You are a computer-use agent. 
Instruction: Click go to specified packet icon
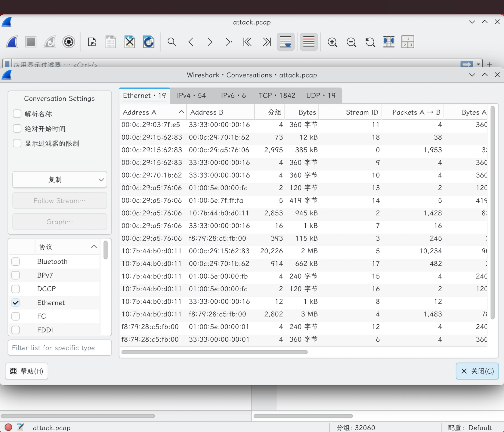point(229,42)
